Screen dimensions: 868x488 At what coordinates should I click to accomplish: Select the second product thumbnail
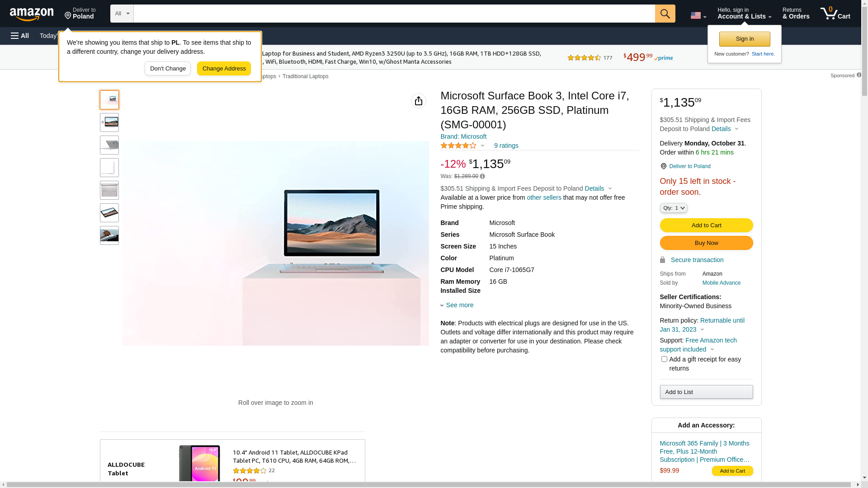click(x=109, y=122)
